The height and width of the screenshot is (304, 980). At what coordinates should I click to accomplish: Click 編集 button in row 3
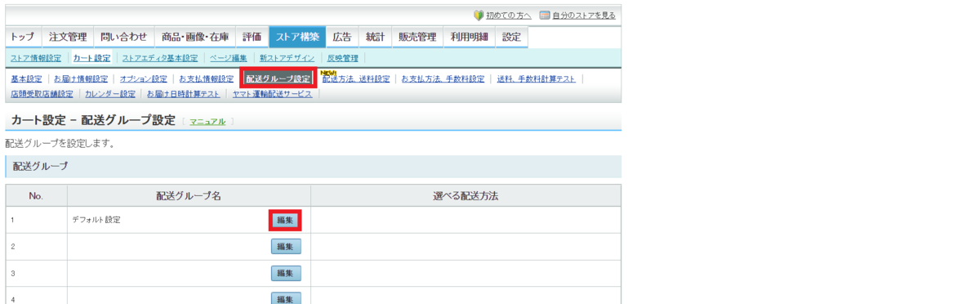tap(286, 273)
